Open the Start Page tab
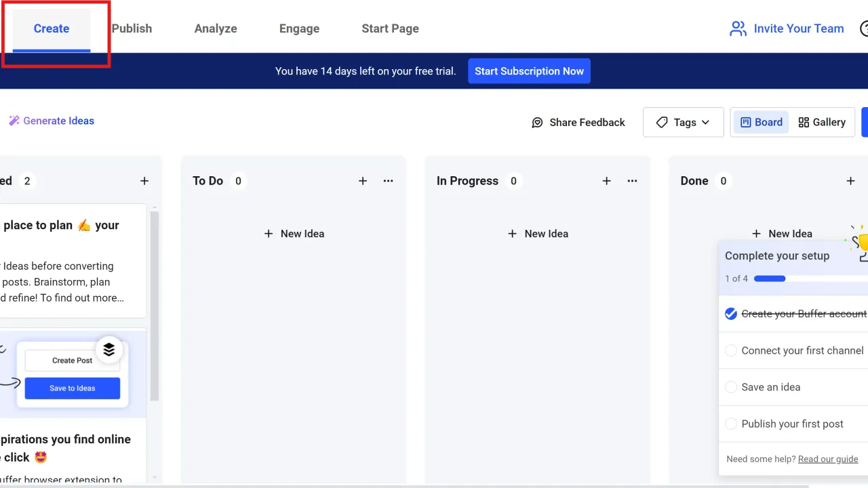The height and width of the screenshot is (488, 868). 390,28
